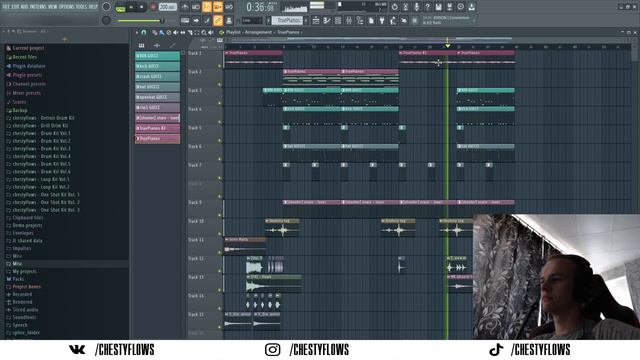
Task: Click the undo history icon
Action: click(x=394, y=7)
